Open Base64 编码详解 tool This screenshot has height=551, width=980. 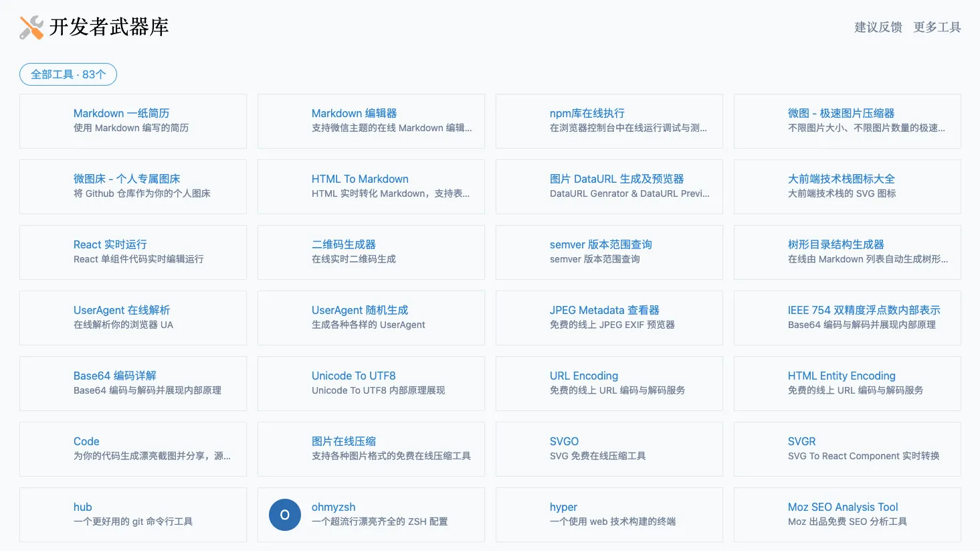(x=114, y=376)
